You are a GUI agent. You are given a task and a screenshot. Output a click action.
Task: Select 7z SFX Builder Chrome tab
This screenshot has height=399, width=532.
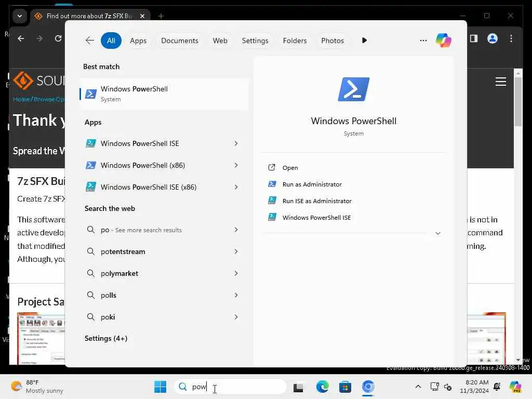90,16
